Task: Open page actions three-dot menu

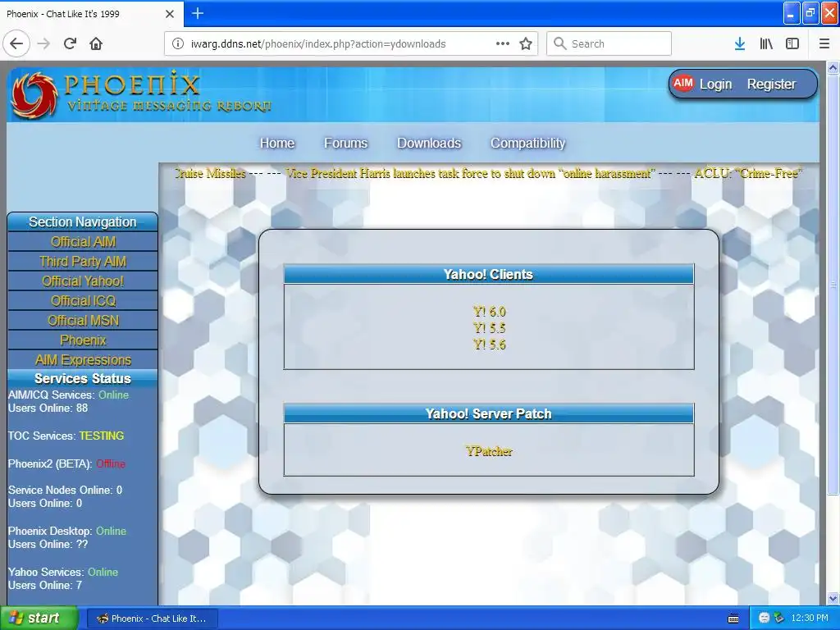Action: coord(503,43)
